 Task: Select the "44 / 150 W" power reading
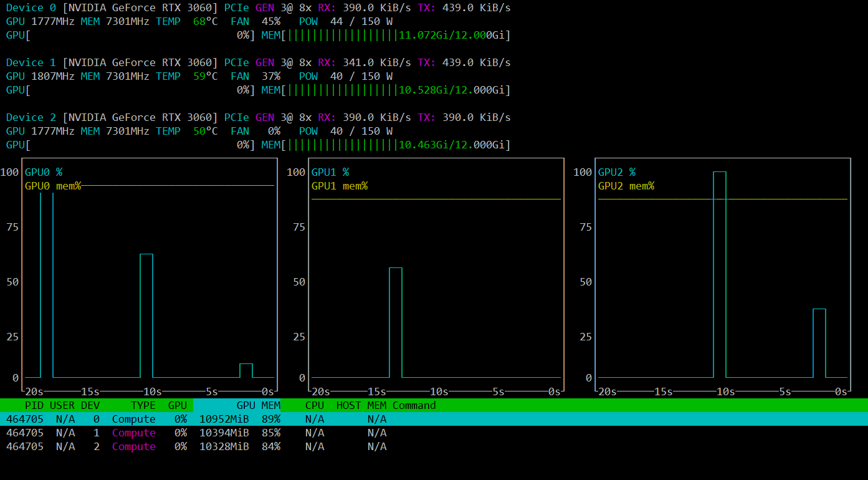click(x=361, y=21)
